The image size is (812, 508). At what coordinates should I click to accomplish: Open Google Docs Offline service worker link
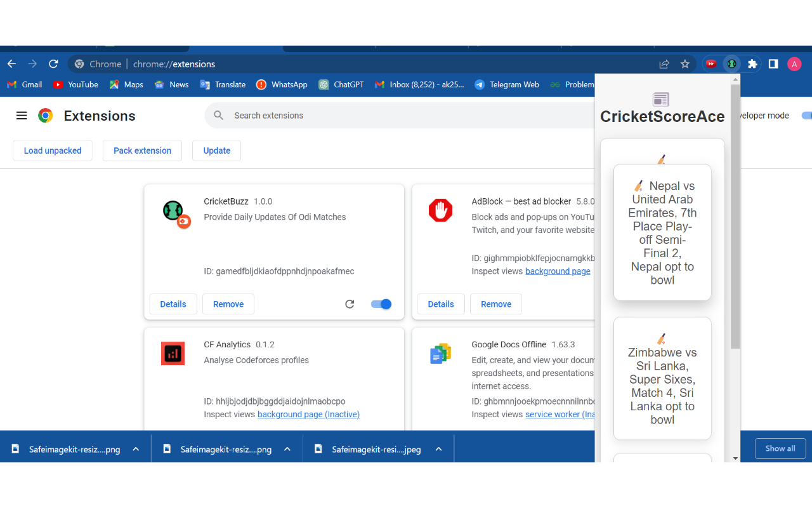point(560,414)
